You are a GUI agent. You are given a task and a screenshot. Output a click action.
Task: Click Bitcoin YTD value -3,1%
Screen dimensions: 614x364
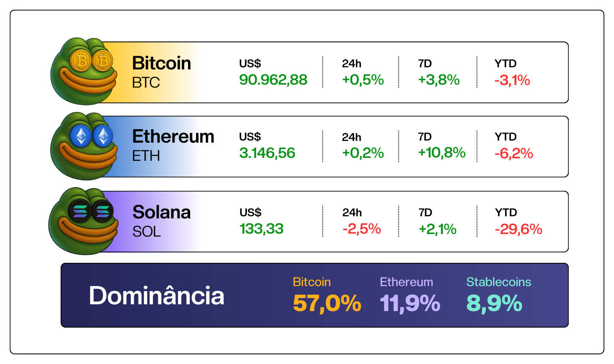(x=512, y=80)
